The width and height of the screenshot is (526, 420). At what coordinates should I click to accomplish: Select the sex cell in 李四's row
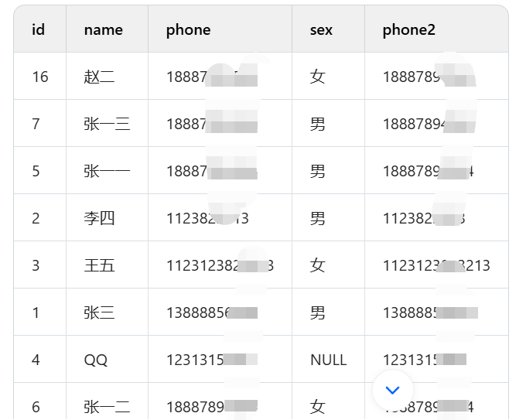point(318,218)
